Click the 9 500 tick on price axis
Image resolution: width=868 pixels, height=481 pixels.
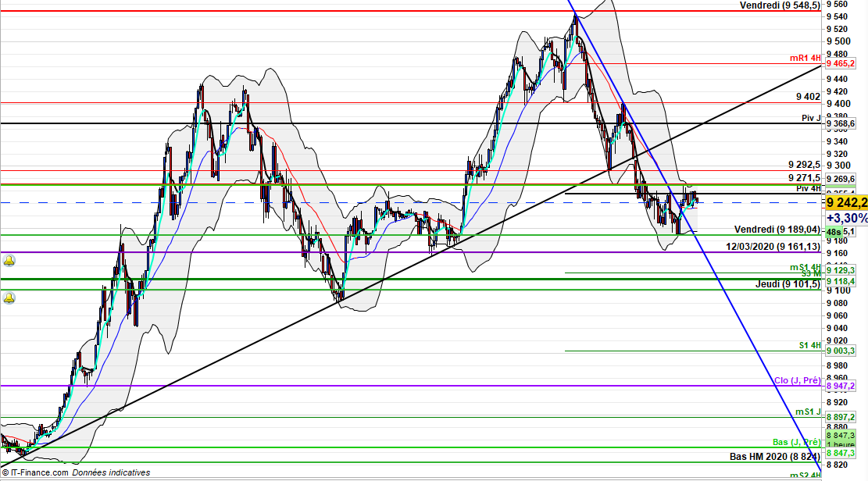(838, 41)
